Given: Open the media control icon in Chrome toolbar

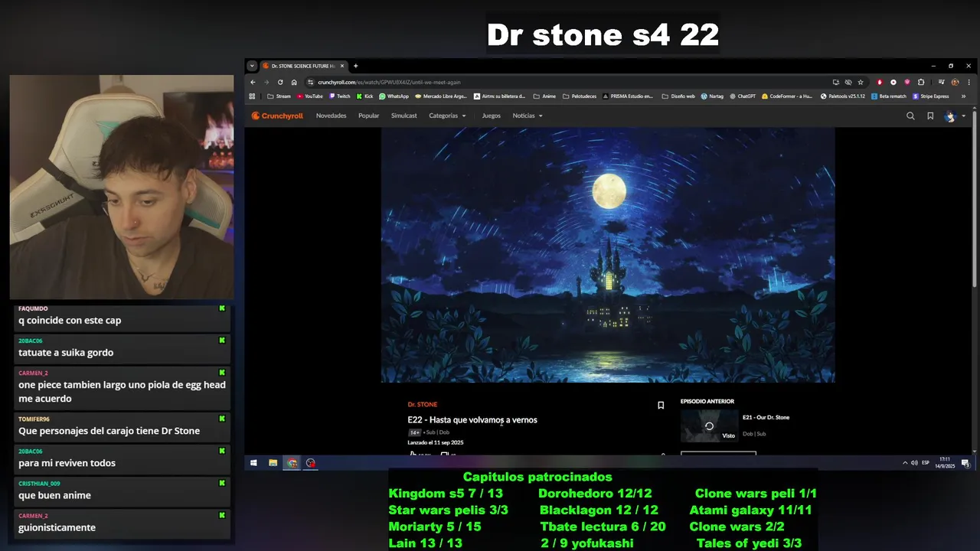Looking at the screenshot, I should pyautogui.click(x=941, y=82).
